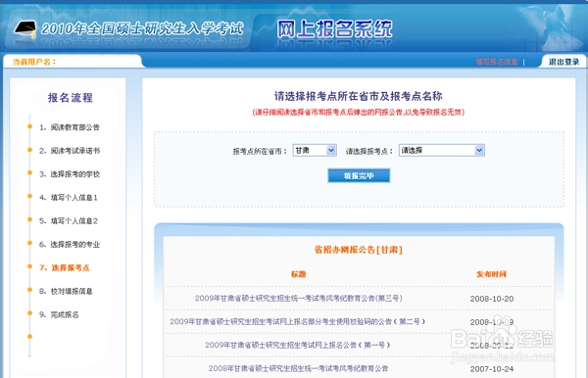Click the 发布时间 column header

tap(491, 274)
